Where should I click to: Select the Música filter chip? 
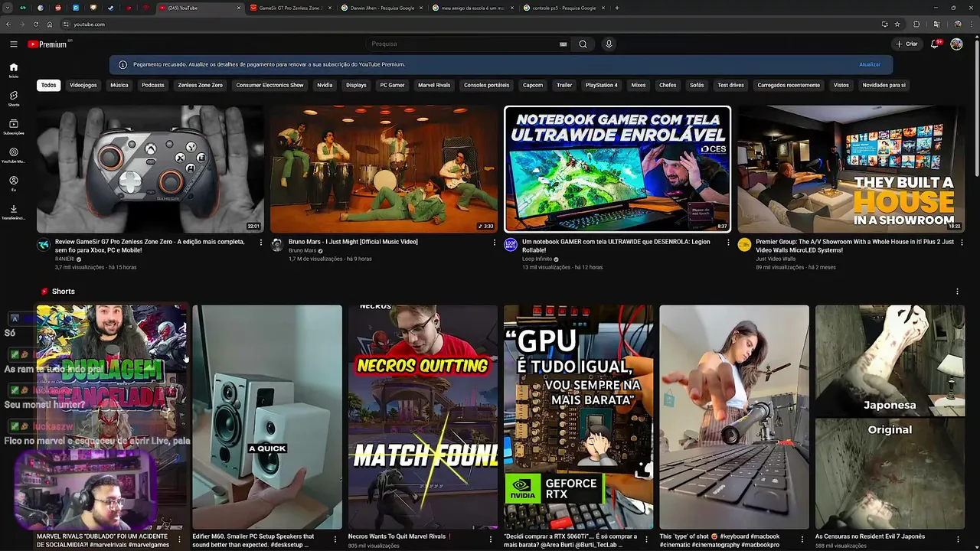pos(119,85)
